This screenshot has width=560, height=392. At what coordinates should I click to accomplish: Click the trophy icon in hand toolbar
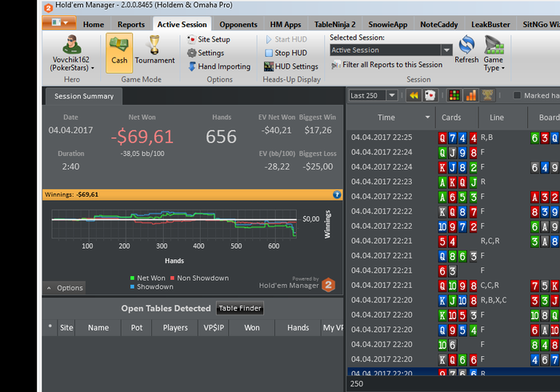[487, 96]
